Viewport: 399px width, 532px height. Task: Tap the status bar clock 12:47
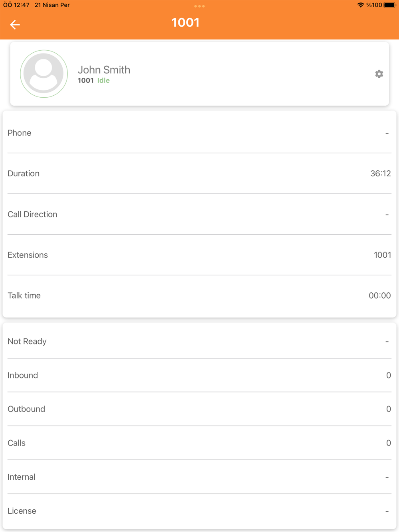(16, 5)
